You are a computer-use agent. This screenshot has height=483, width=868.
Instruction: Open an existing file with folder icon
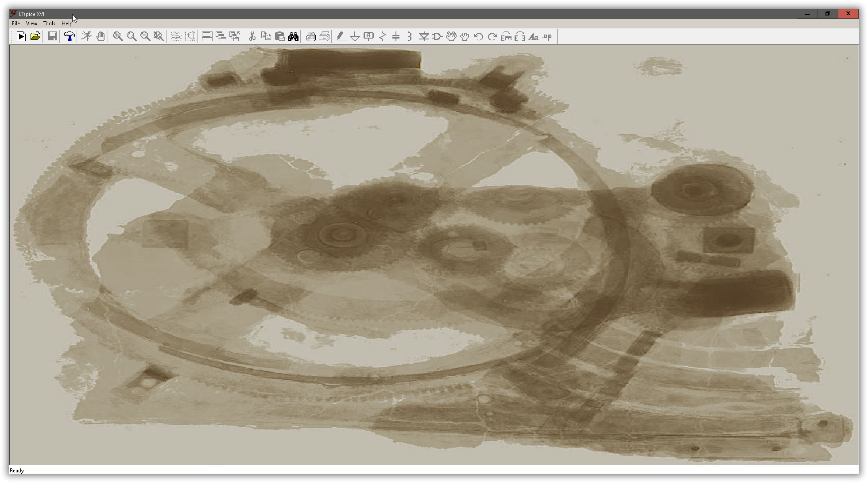coord(35,36)
